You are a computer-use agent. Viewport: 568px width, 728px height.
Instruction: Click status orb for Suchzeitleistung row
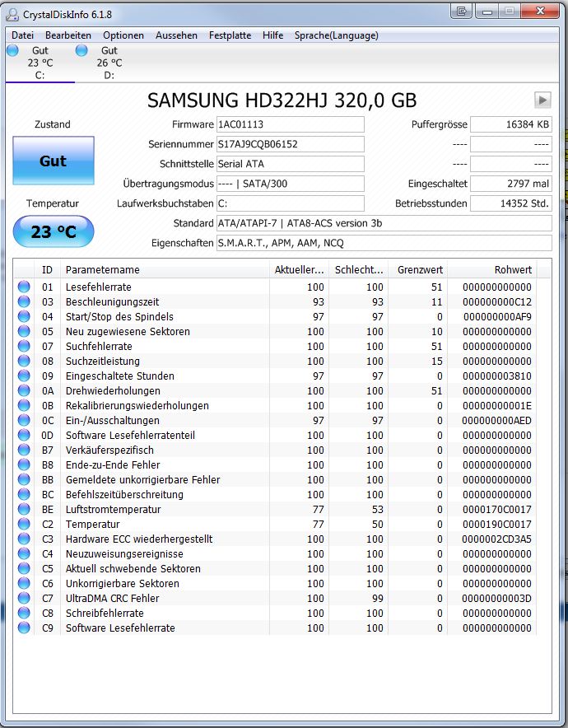tap(24, 361)
